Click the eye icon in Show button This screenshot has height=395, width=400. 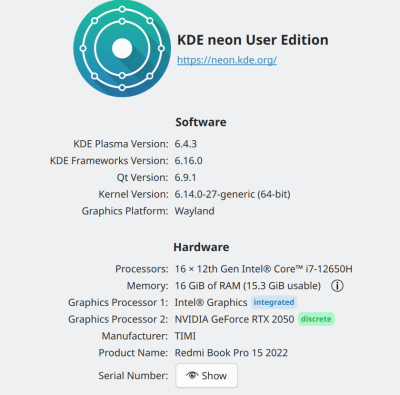click(192, 375)
